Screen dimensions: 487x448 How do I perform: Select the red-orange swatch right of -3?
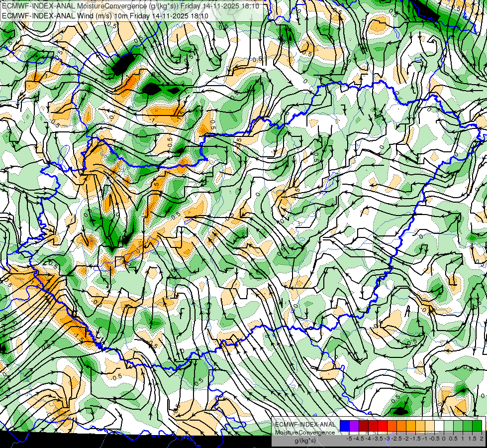click(392, 426)
